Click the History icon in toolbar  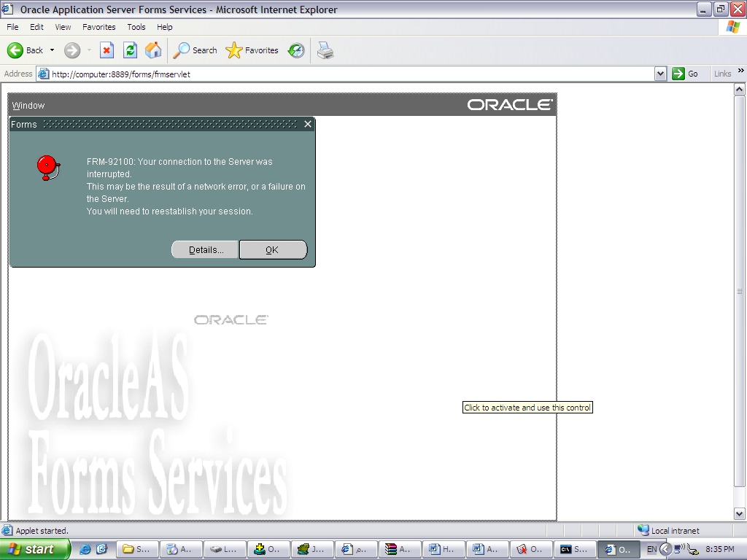coord(296,50)
